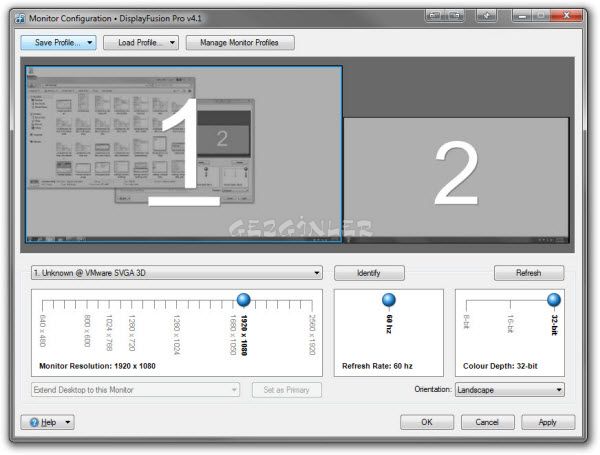This screenshot has height=455, width=600.
Task: Click DisplayFusion move-to-next-monitor title bar button
Action: [x=435, y=16]
